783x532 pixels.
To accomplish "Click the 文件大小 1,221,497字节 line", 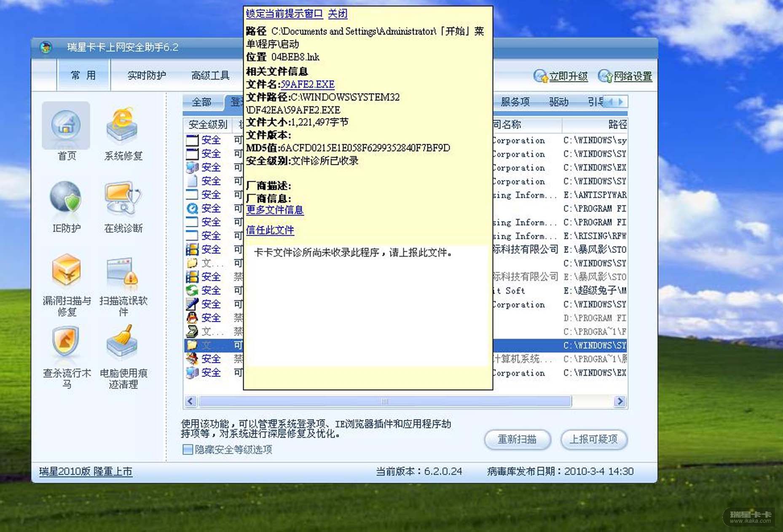I will point(297,122).
